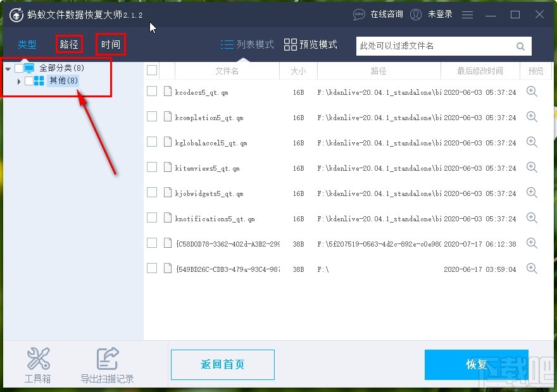
Task: Click the preview mode grid icon
Action: [x=291, y=44]
